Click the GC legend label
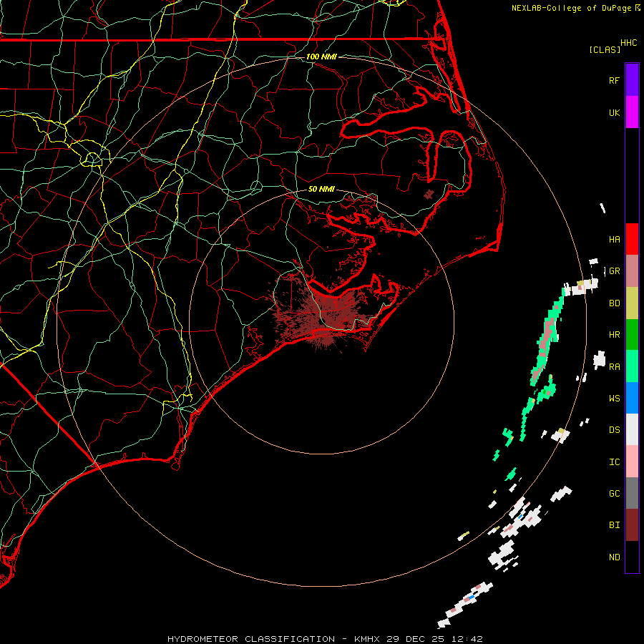 coord(614,493)
